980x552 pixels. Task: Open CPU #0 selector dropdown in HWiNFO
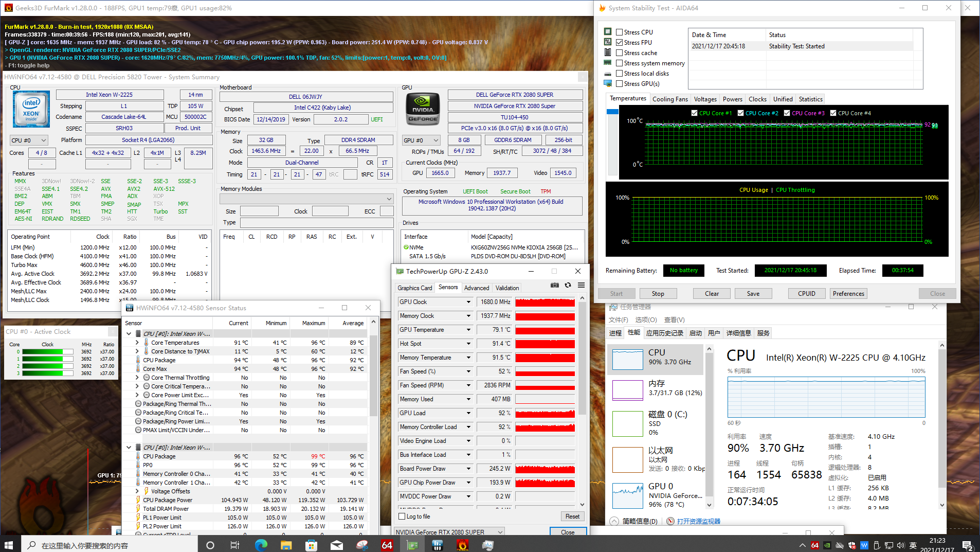tap(29, 140)
